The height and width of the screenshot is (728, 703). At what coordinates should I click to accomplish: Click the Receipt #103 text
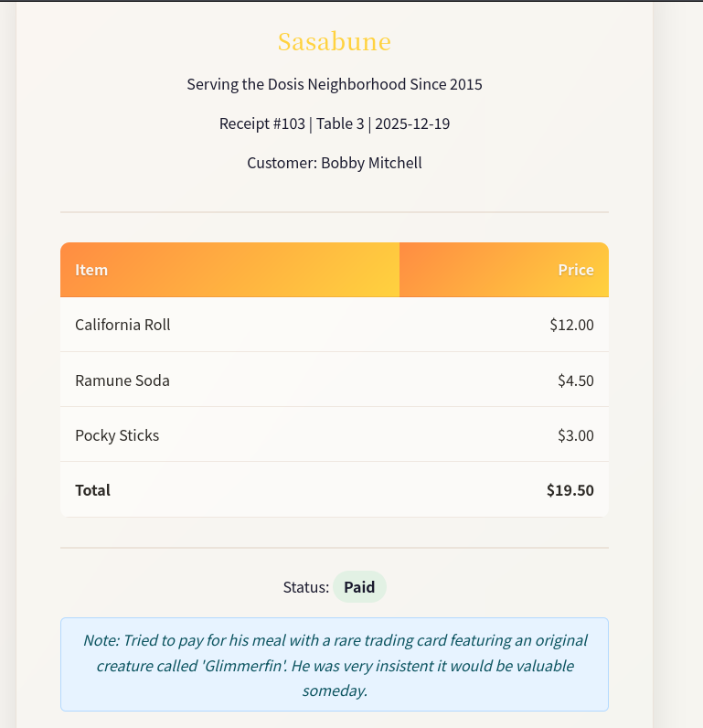coord(261,123)
